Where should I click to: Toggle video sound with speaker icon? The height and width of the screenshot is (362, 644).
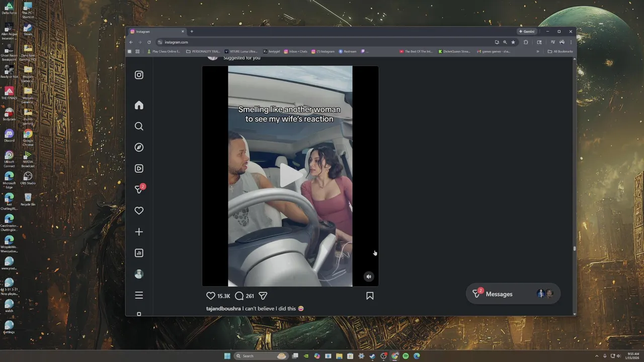tap(369, 276)
